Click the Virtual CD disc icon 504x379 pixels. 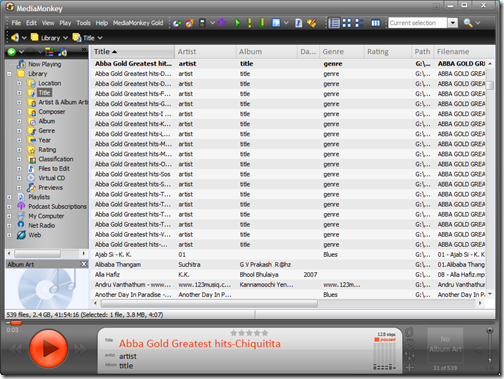click(x=31, y=178)
